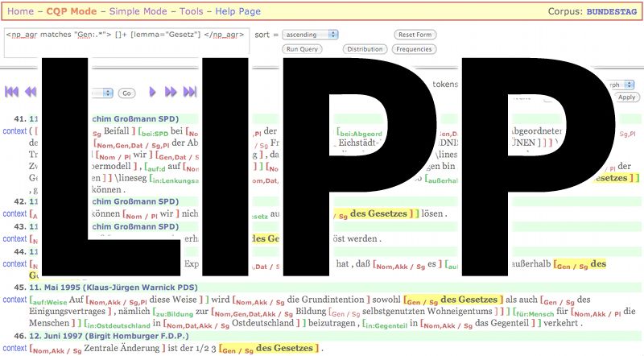The height and width of the screenshot is (356, 644).
Task: Click the Run Query button
Action: (x=303, y=49)
